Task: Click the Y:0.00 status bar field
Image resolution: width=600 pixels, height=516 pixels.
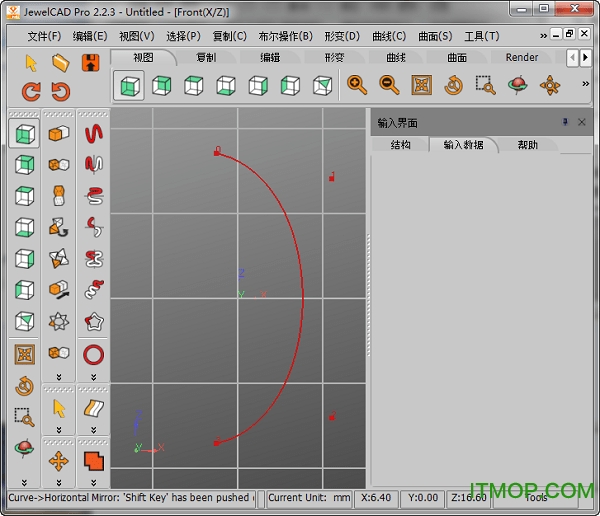Action: tap(422, 498)
